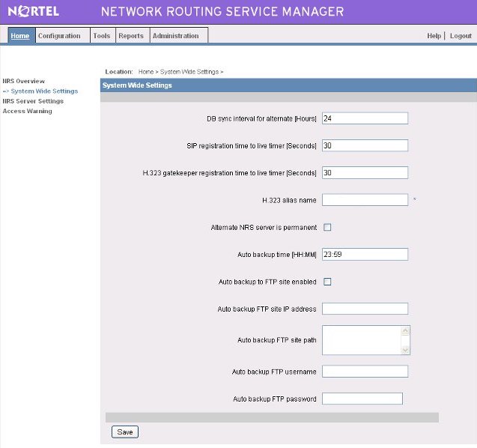
Task: Toggle Alternate NRS server is permanent checkbox
Action: tap(327, 227)
